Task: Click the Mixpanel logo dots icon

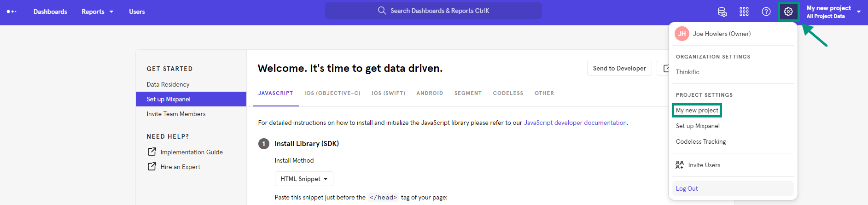Action: 12,12
